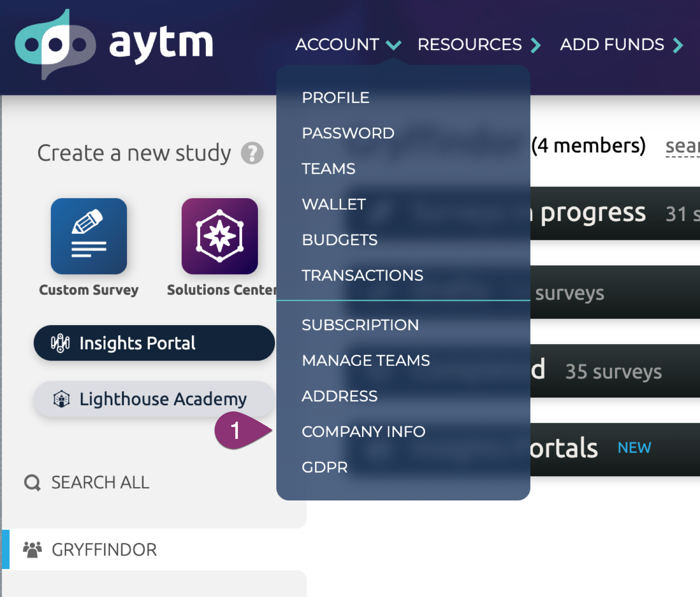Image resolution: width=700 pixels, height=597 pixels.
Task: Click the help question mark icon
Action: click(252, 153)
